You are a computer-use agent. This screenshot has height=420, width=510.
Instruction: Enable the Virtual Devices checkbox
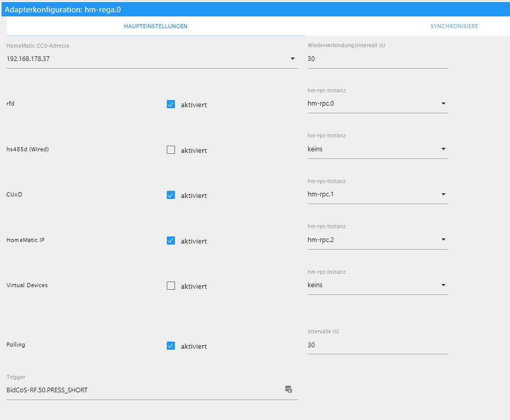[x=171, y=286]
